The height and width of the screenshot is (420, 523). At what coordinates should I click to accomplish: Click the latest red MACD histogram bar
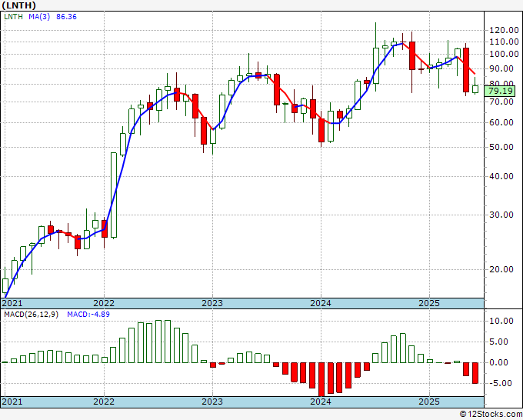(x=475, y=373)
